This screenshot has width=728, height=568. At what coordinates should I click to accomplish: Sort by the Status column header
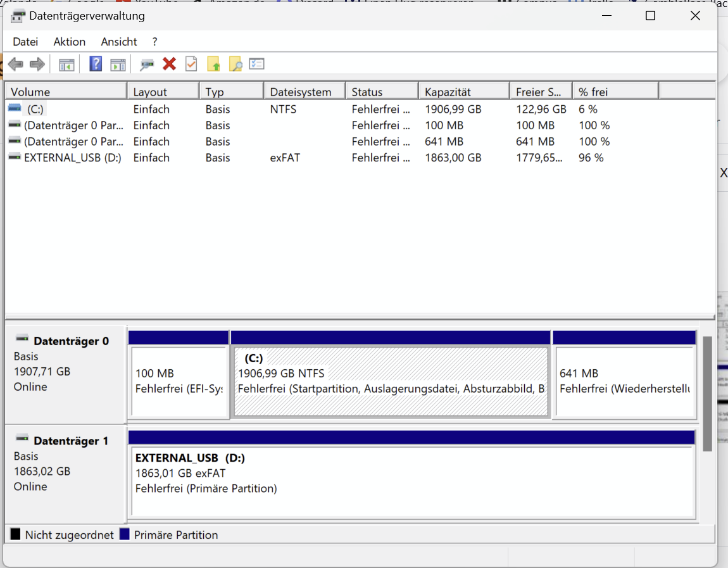[x=382, y=91]
